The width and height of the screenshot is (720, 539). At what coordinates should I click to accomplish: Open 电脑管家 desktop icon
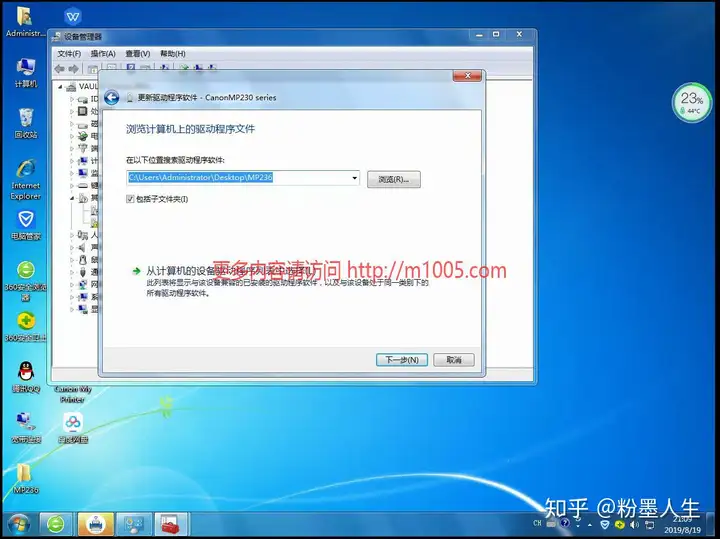tap(26, 225)
